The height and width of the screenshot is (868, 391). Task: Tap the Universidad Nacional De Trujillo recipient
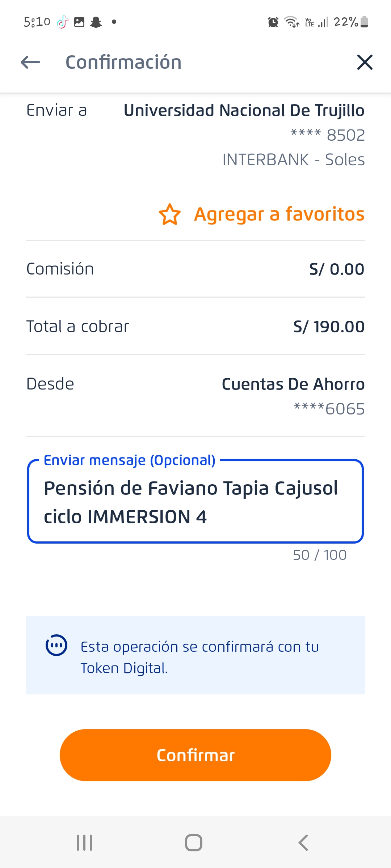[244, 111]
